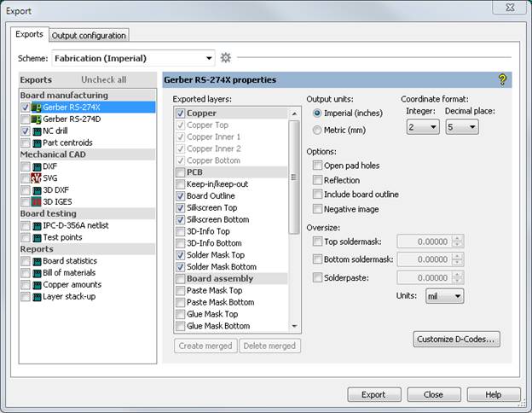The width and height of the screenshot is (532, 413).
Task: Select the Gerber RS-274D export icon
Action: coord(37,119)
